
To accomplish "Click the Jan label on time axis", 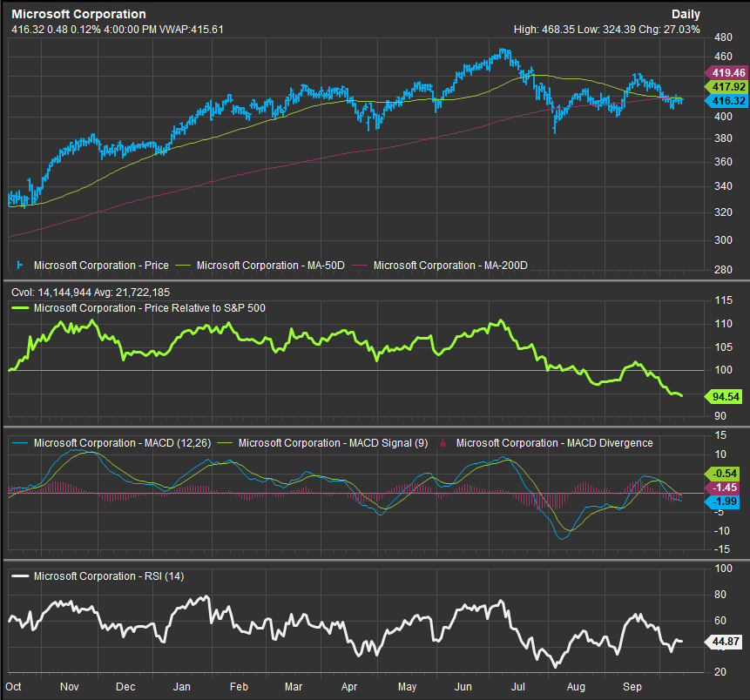I will coord(182,687).
